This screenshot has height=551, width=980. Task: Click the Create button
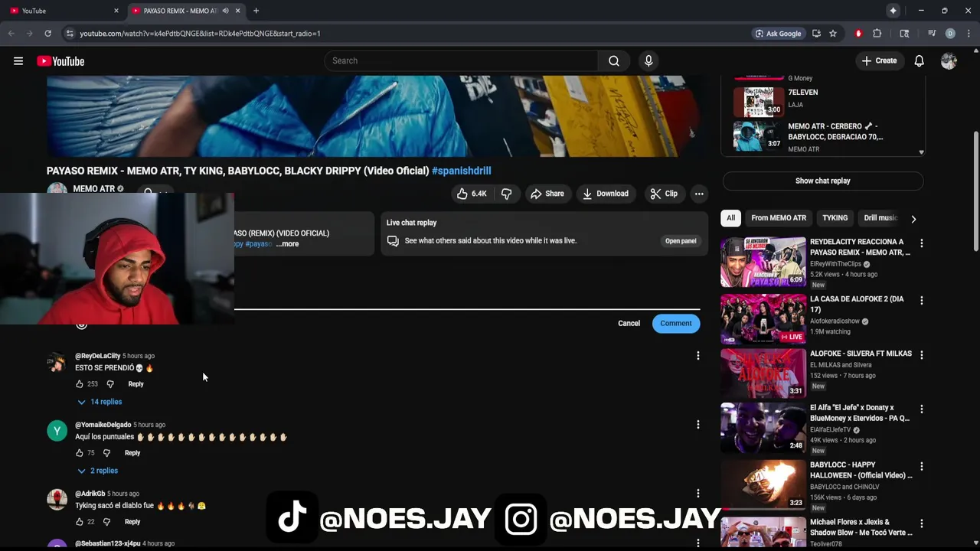pyautogui.click(x=879, y=61)
